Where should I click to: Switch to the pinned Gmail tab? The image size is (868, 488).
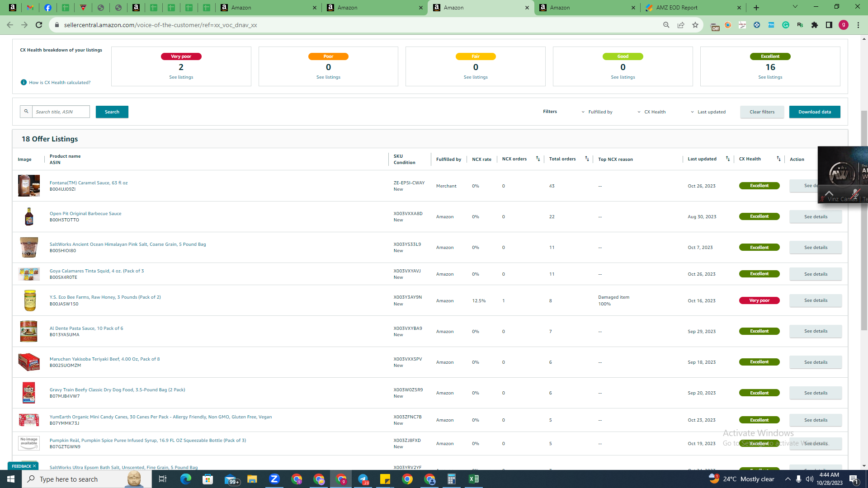(30, 8)
